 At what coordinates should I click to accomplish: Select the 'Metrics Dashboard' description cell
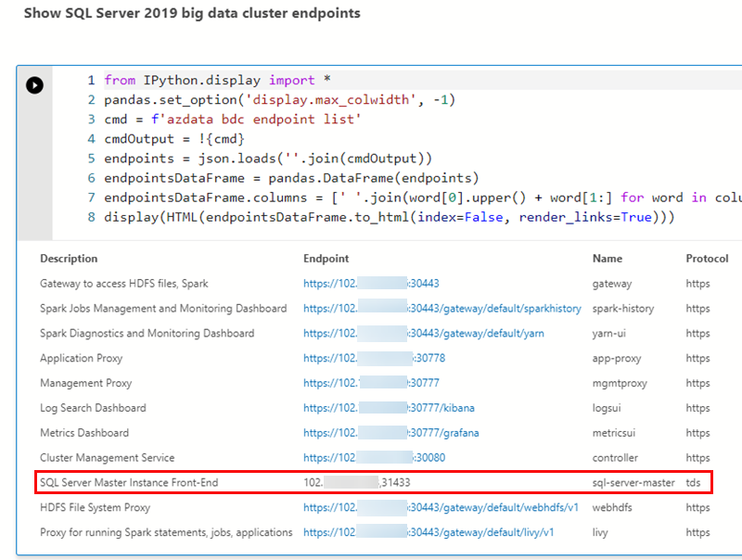point(84,433)
